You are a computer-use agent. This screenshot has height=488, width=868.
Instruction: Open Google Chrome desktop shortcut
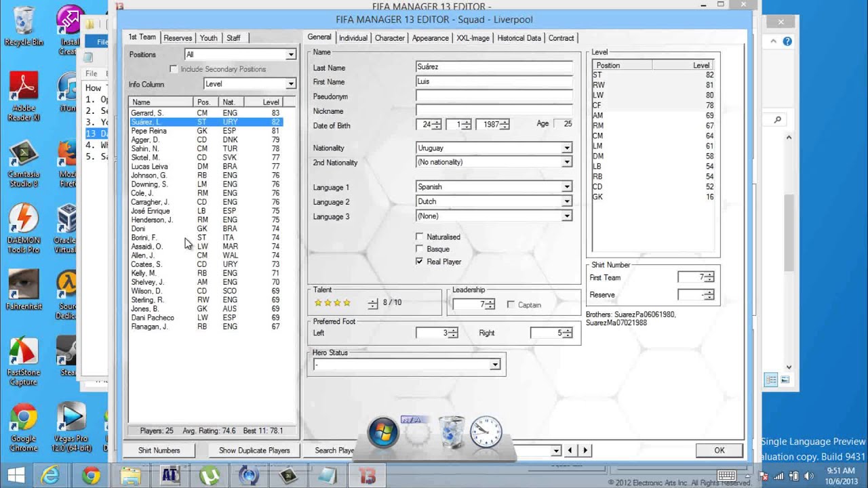[x=24, y=428]
